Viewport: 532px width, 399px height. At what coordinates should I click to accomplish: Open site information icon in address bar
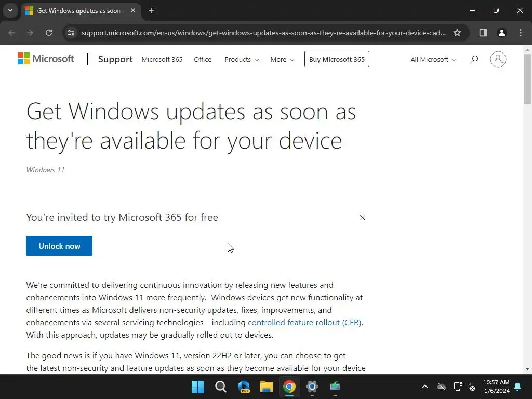click(x=71, y=33)
